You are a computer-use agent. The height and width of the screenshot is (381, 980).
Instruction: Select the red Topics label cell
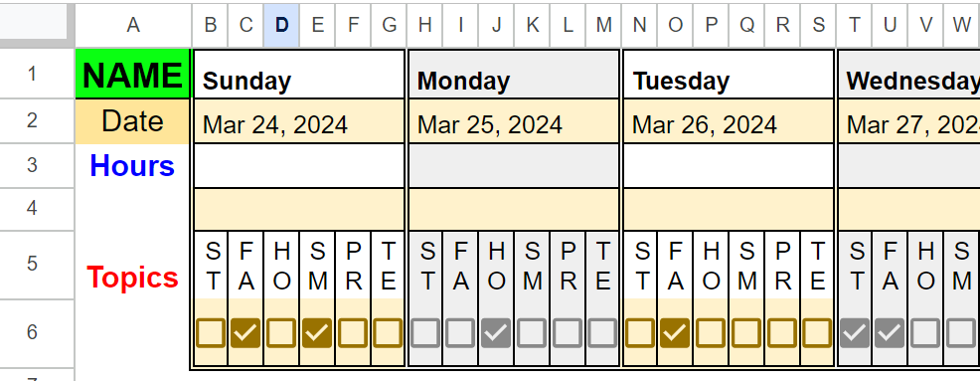coord(132,277)
